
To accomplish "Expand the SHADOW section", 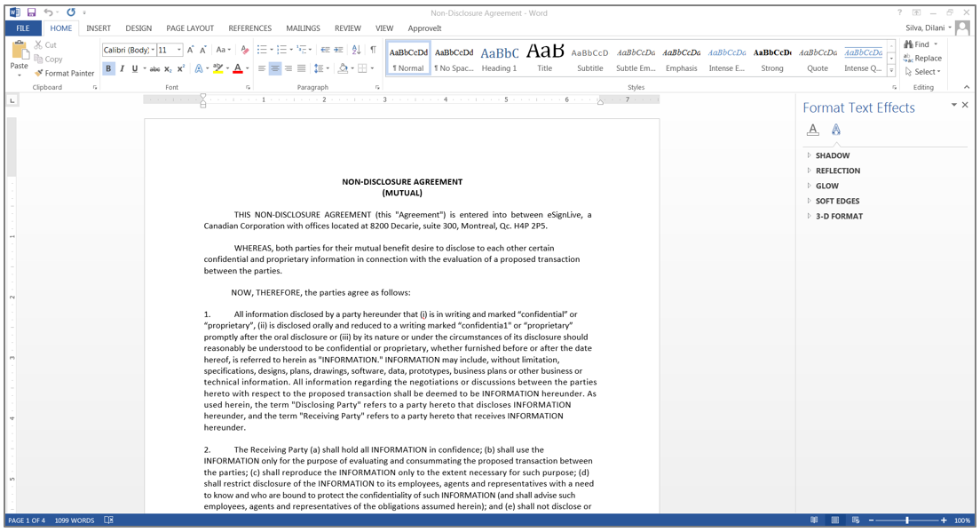I will click(832, 155).
